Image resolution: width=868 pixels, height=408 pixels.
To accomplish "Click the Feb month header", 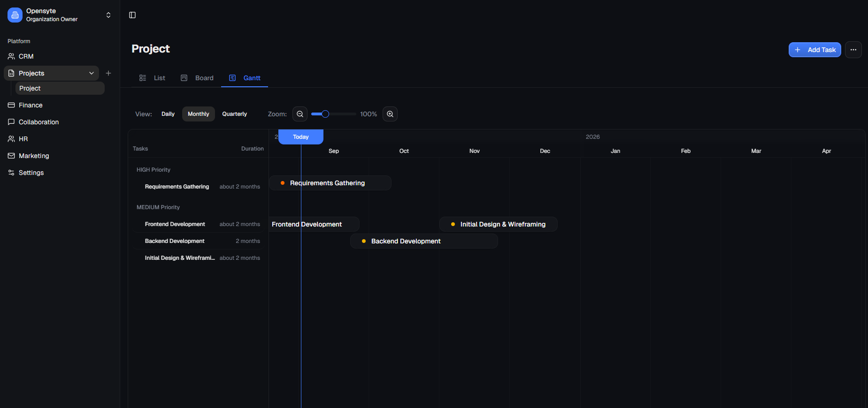I will coord(686,151).
